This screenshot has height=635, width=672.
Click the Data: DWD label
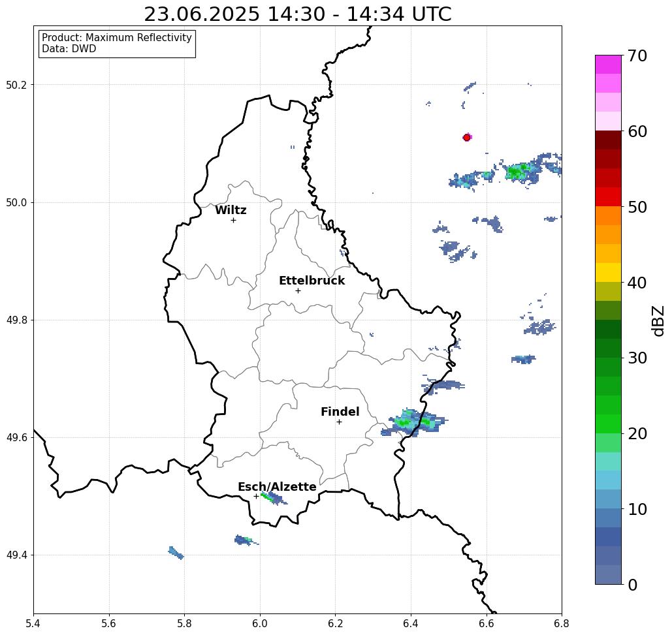[x=69, y=49]
